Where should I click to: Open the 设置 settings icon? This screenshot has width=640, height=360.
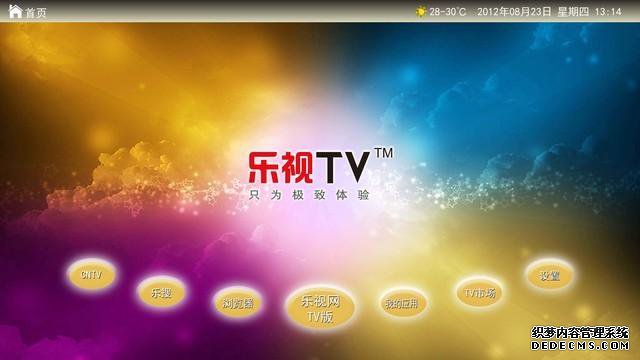point(549,276)
